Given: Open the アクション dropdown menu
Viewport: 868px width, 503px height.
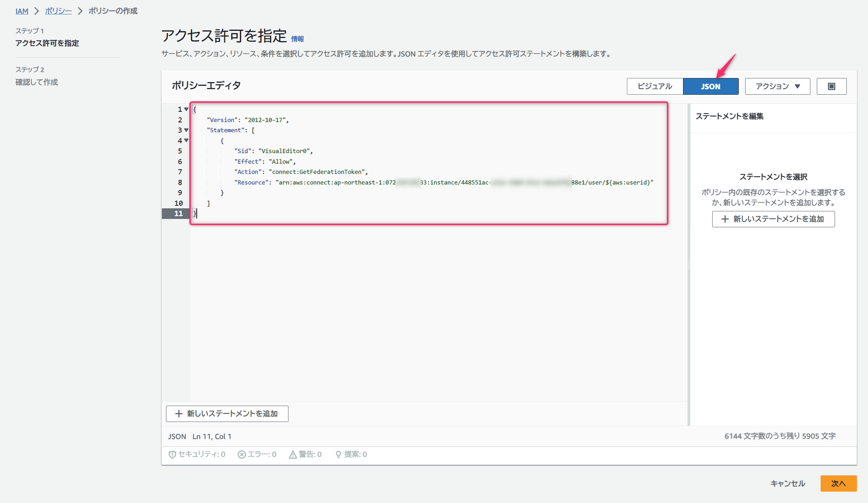Looking at the screenshot, I should (777, 86).
